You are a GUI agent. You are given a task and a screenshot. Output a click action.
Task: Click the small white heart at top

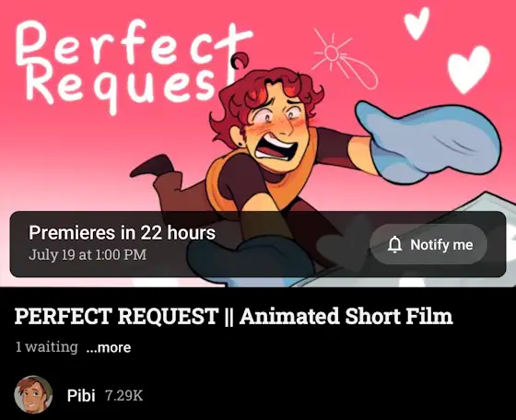(416, 23)
